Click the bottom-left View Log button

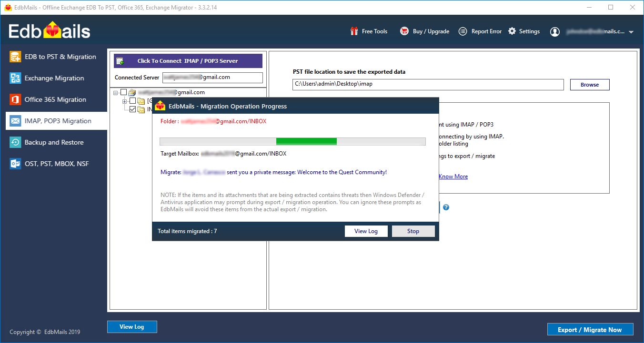132,327
